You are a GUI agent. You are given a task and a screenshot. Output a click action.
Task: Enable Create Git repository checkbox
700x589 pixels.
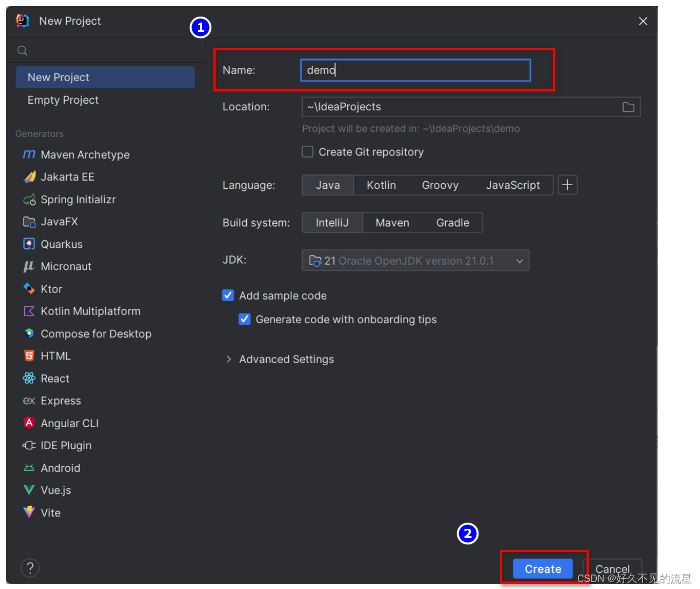click(308, 152)
